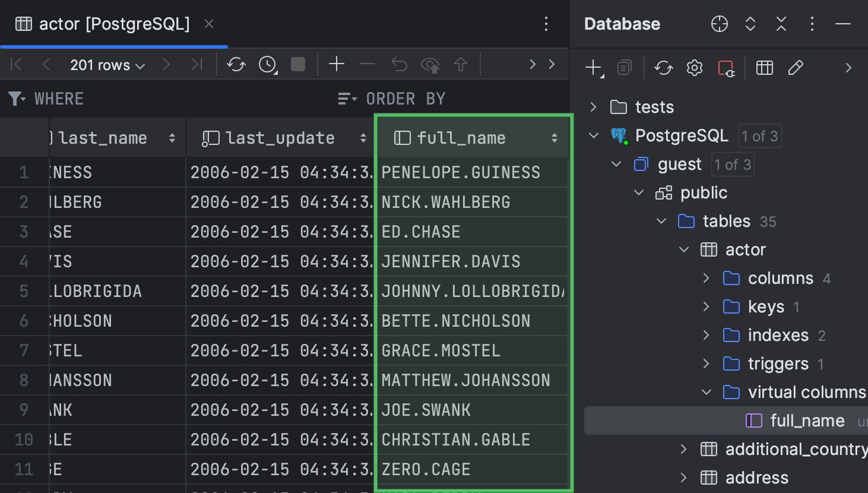Refresh the Database tree view
Viewport: 868px width, 493px height.
point(663,67)
